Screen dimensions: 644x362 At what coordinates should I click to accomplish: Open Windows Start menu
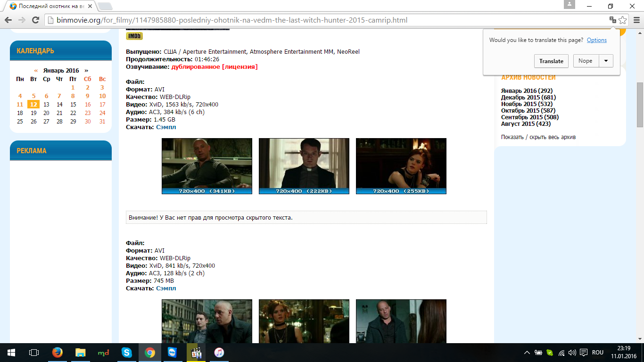11,353
